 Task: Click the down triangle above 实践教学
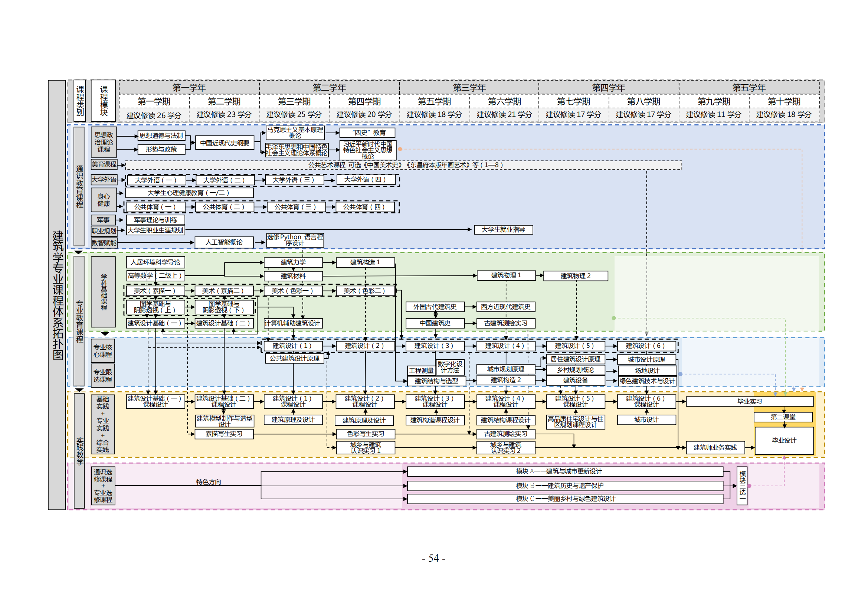point(79,390)
